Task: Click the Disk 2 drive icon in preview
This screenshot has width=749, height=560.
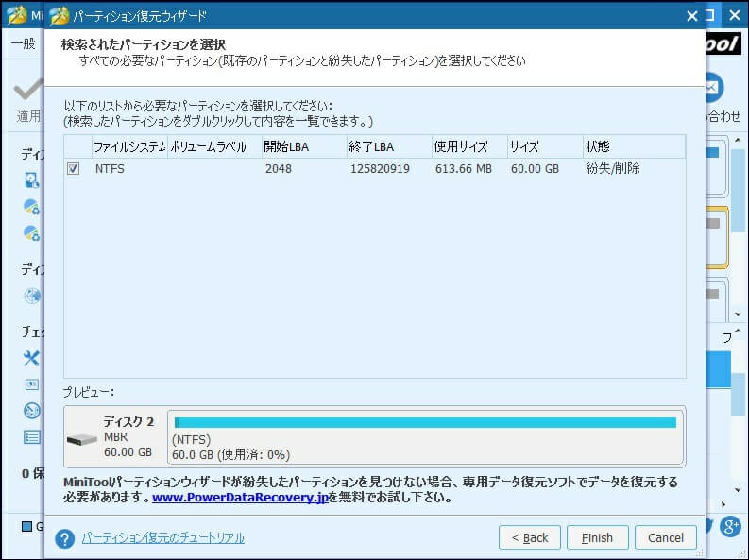Action: [x=81, y=439]
